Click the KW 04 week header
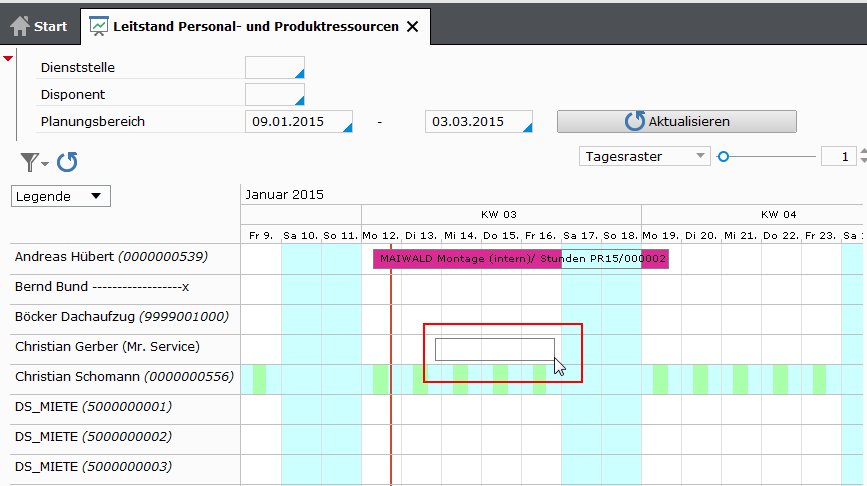Screen dimensions: 867x486 778,214
